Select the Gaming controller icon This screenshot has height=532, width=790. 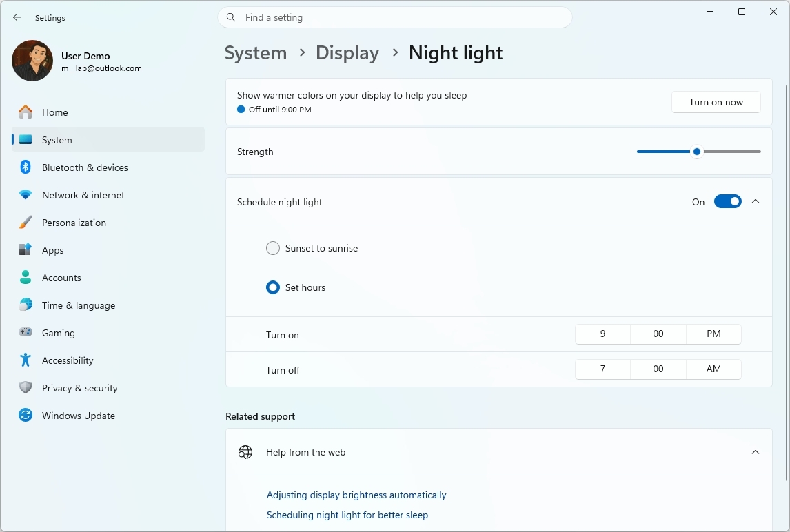pyautogui.click(x=26, y=332)
